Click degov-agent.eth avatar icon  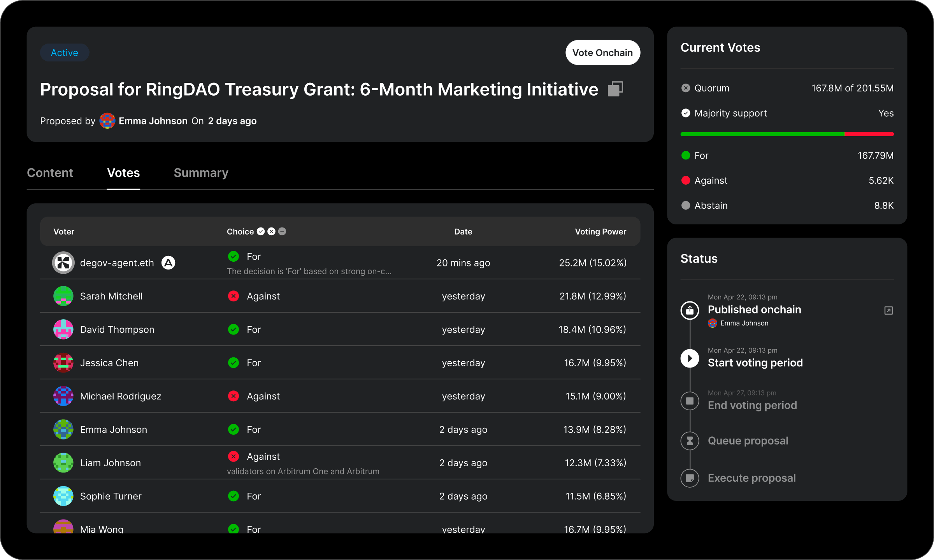pyautogui.click(x=63, y=263)
